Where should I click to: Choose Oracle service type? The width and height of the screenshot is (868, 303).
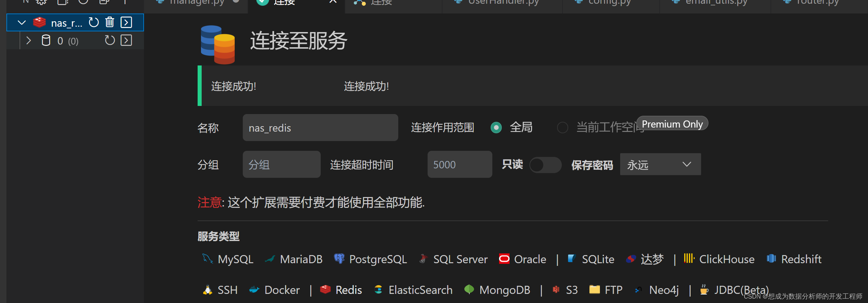tap(523, 259)
